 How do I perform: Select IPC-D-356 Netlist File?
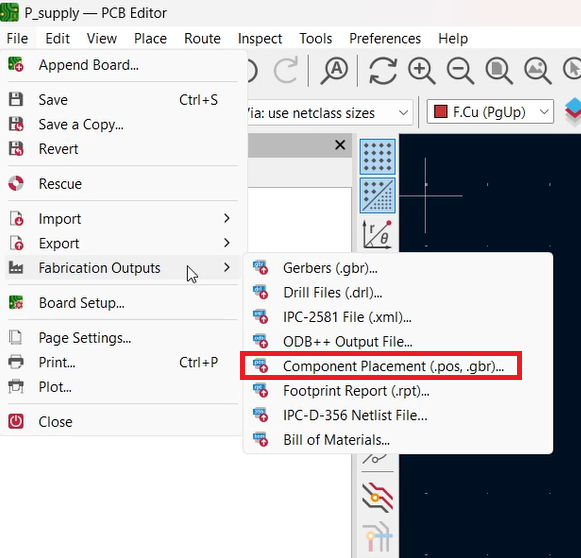[x=398, y=415]
